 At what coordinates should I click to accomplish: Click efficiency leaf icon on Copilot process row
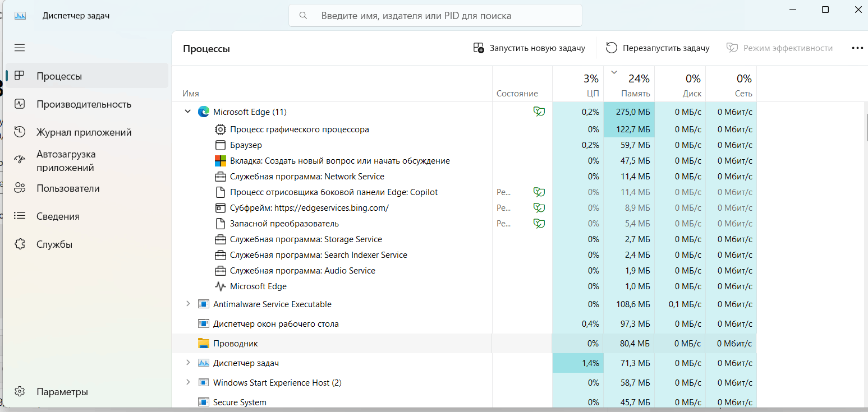tap(539, 192)
